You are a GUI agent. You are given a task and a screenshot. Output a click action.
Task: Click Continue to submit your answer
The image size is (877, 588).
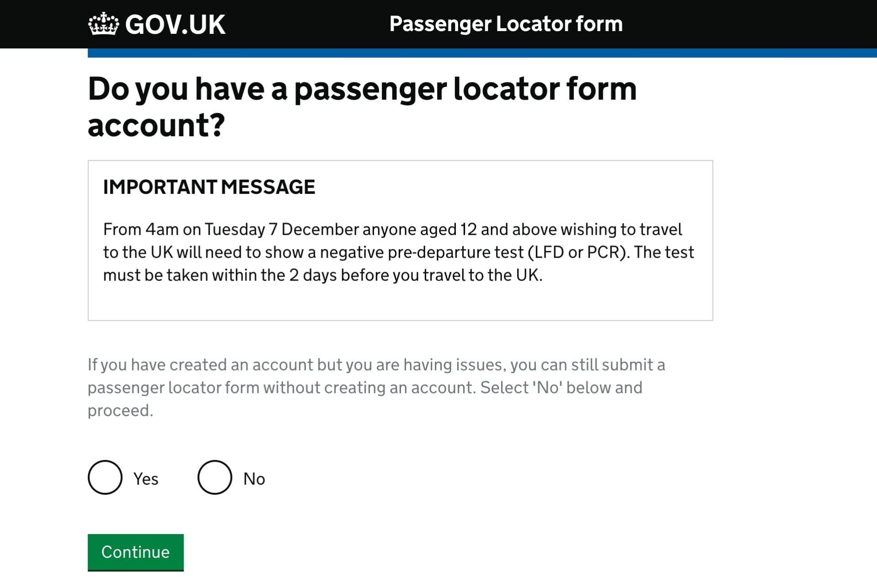point(135,552)
